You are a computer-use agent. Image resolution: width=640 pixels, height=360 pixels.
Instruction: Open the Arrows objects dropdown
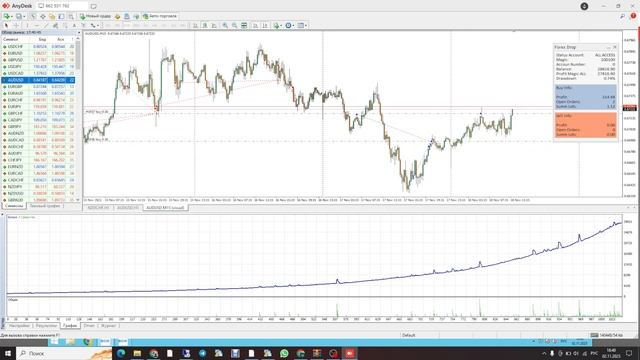coord(95,25)
